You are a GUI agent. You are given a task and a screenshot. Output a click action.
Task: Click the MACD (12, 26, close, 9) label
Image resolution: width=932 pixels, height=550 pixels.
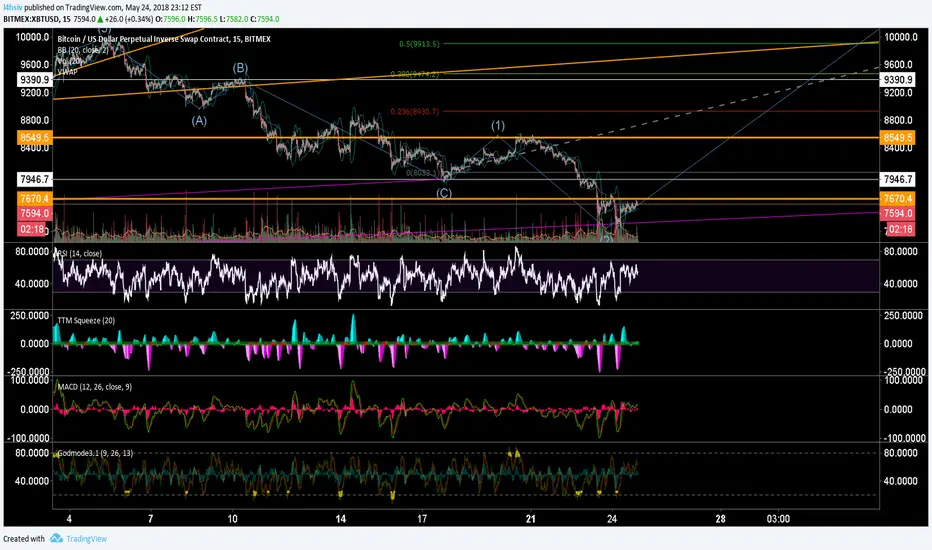tap(95, 387)
